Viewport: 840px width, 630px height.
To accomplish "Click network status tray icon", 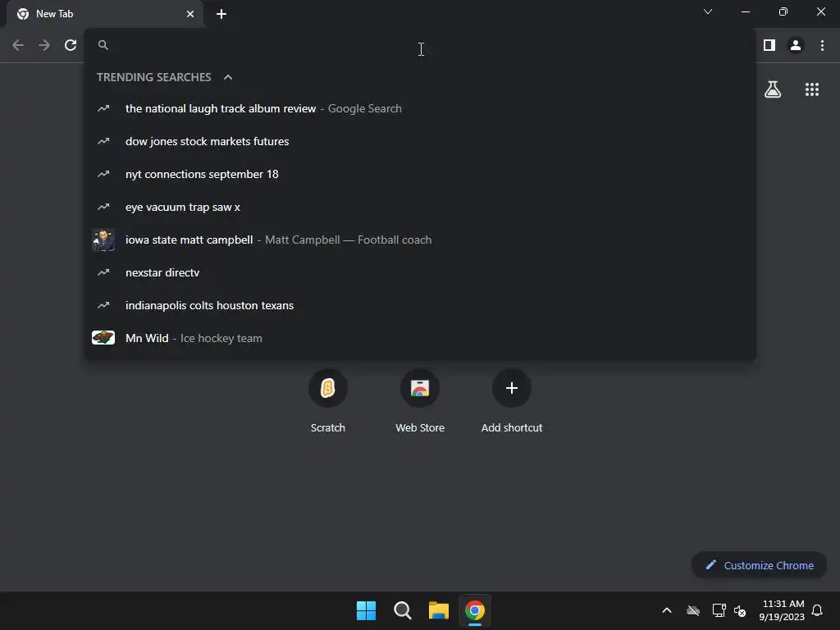I will tap(719, 610).
